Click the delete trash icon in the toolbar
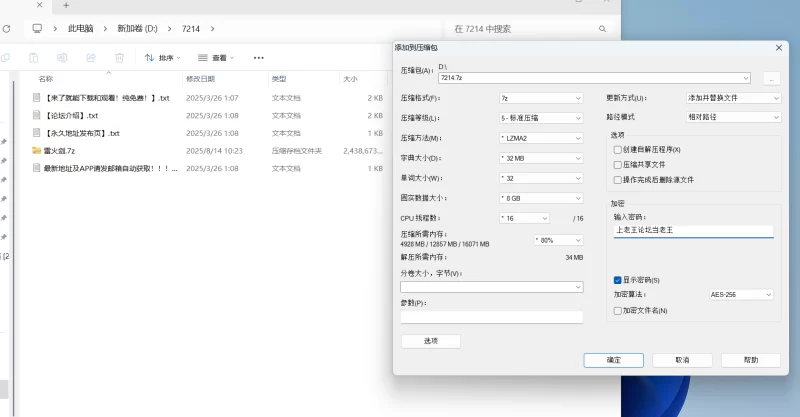 pos(119,58)
